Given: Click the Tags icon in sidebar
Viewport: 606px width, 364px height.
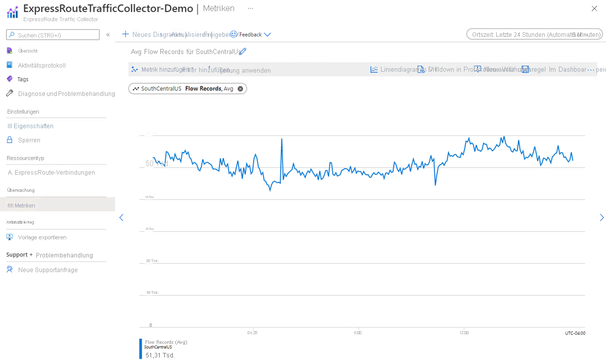Looking at the screenshot, I should [x=9, y=79].
